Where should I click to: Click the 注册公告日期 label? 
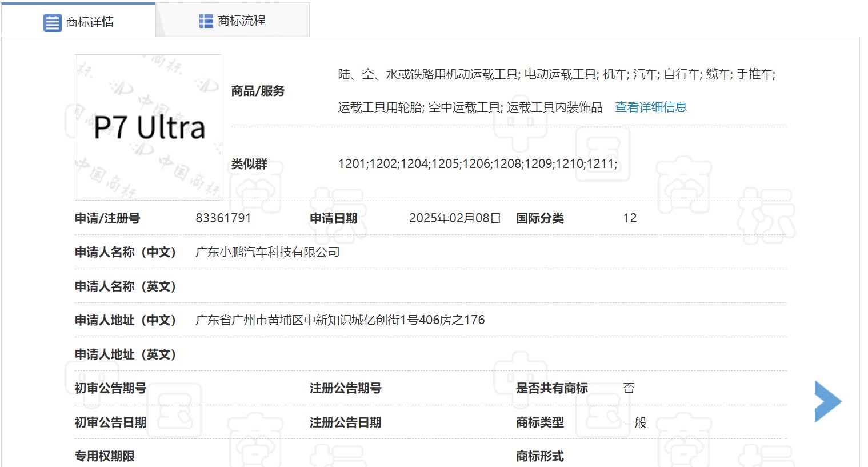pos(346,422)
